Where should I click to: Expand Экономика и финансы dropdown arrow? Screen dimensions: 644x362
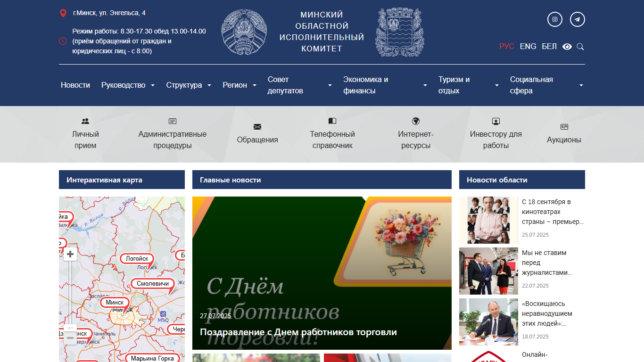click(x=425, y=85)
